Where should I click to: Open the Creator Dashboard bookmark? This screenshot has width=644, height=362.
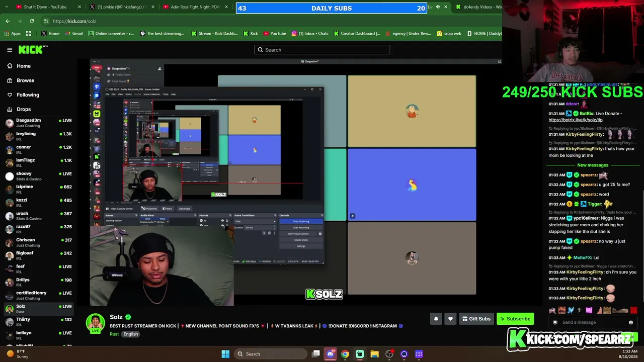(357, 34)
